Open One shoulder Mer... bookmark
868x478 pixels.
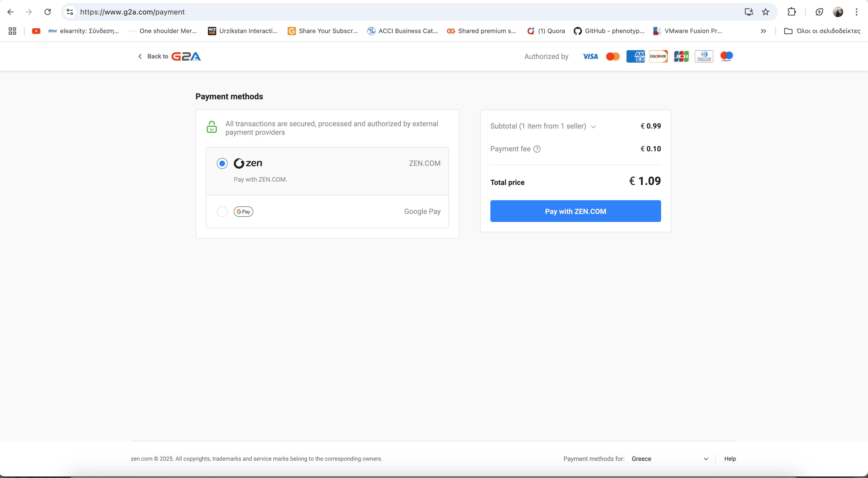(163, 31)
